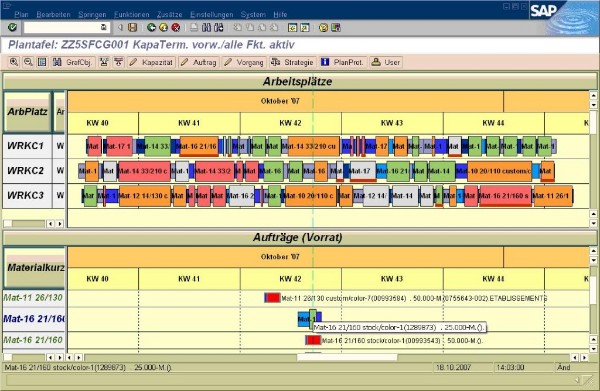Click the Print icon
600x391 pixels.
(x=194, y=28)
